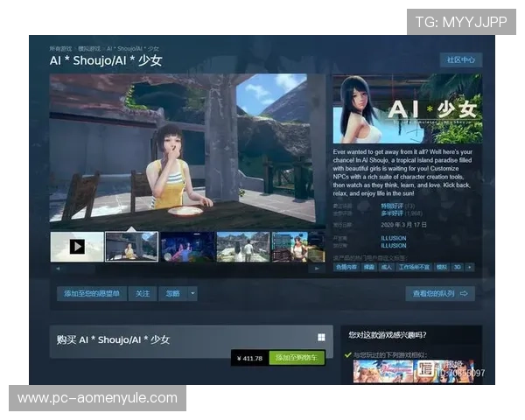This screenshot has height=420, width=525.
Task: Select the last screenshot thumbnail in strip
Action: pos(297,247)
